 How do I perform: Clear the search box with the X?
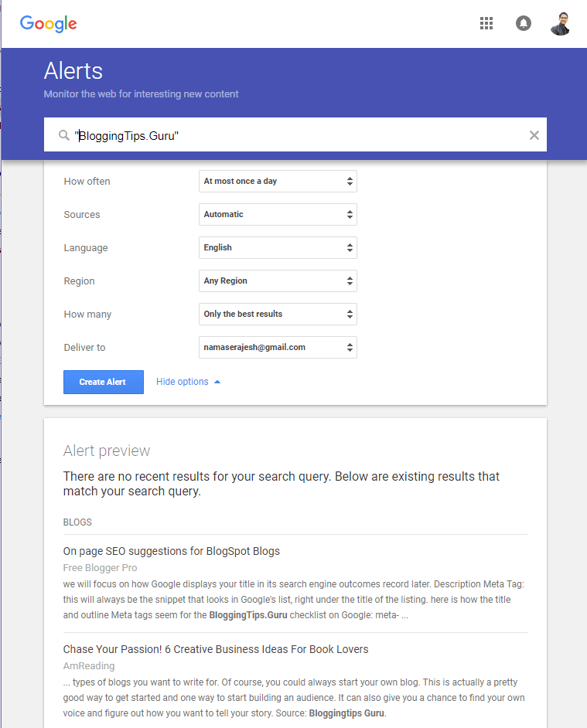(534, 135)
